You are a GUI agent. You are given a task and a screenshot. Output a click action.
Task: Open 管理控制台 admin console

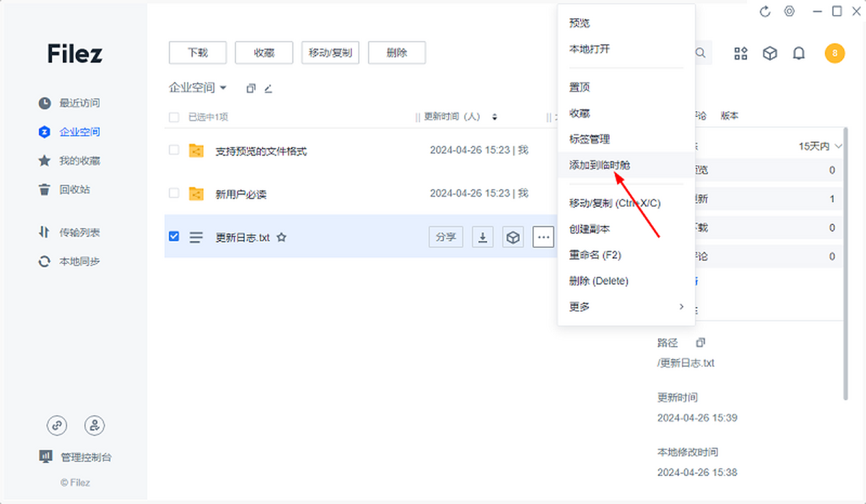(x=76, y=457)
